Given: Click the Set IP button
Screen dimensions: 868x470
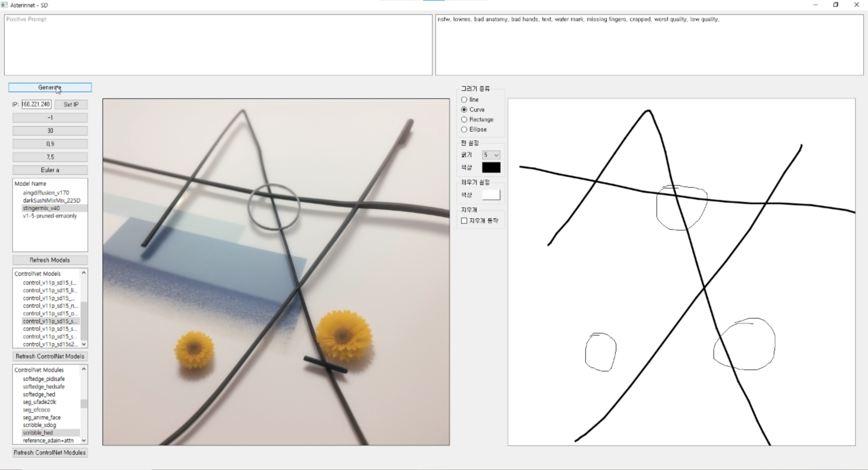Looking at the screenshot, I should click(71, 104).
